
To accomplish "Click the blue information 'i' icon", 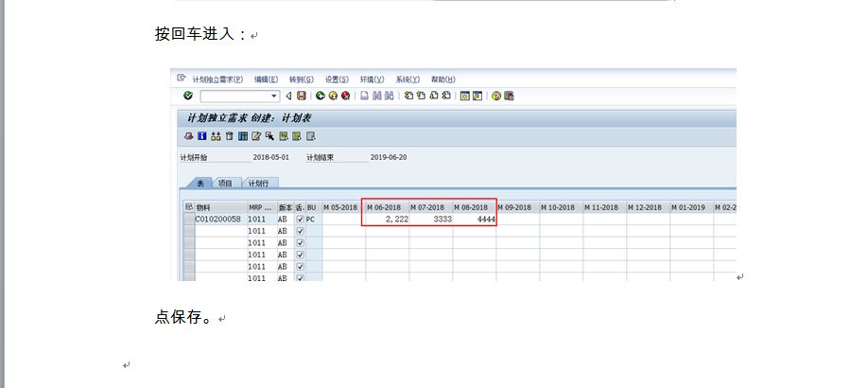I will (x=202, y=136).
